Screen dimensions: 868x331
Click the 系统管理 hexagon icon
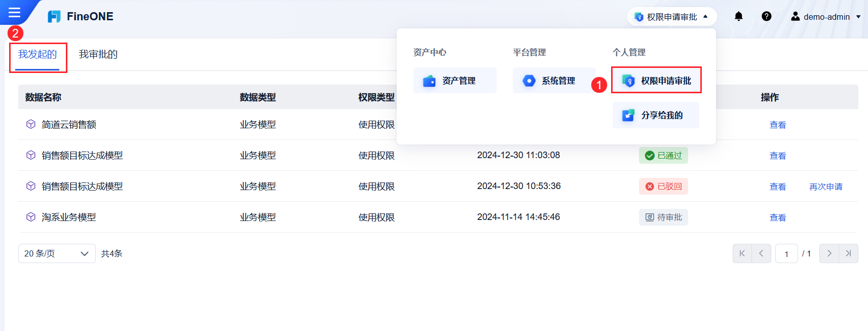coord(529,81)
